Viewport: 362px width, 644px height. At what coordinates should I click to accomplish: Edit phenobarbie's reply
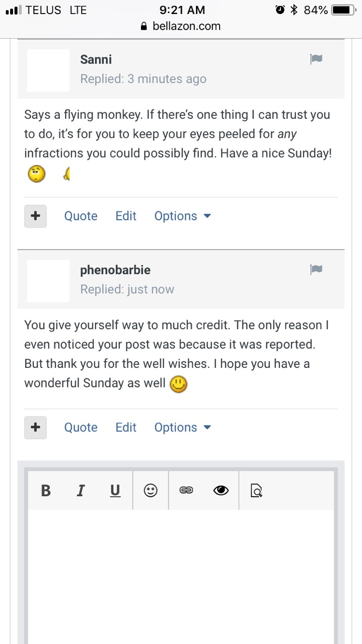coord(126,428)
